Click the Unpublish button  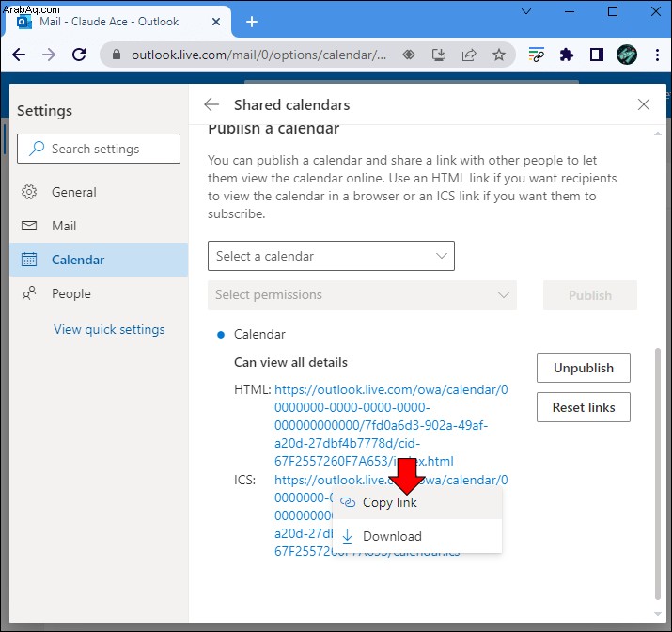[584, 368]
